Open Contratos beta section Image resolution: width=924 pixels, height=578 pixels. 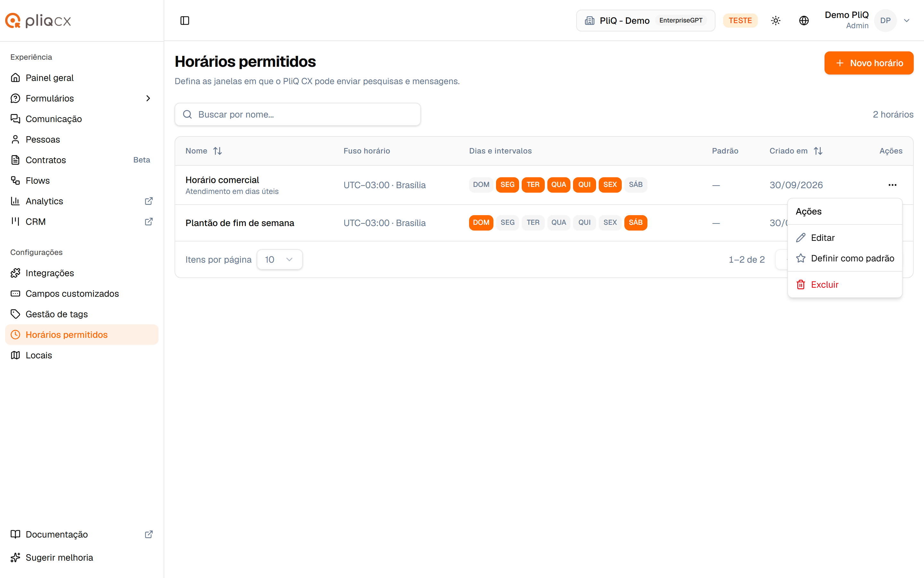[82, 160]
